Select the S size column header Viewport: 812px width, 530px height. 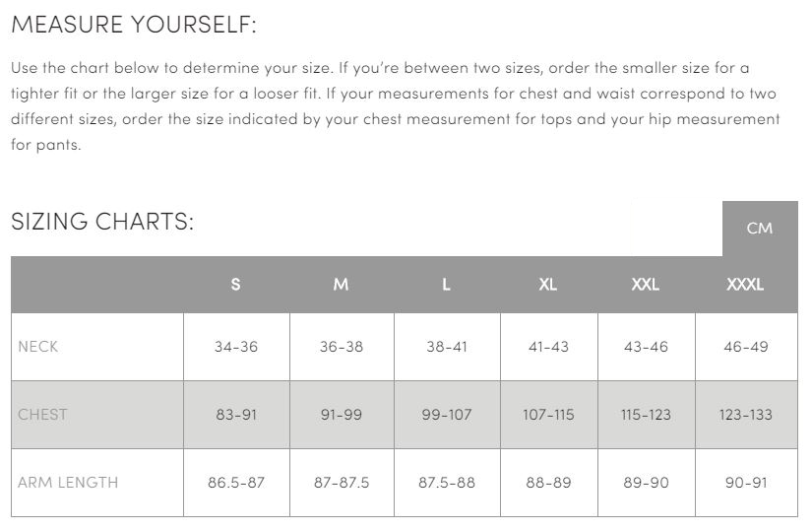coord(235,285)
